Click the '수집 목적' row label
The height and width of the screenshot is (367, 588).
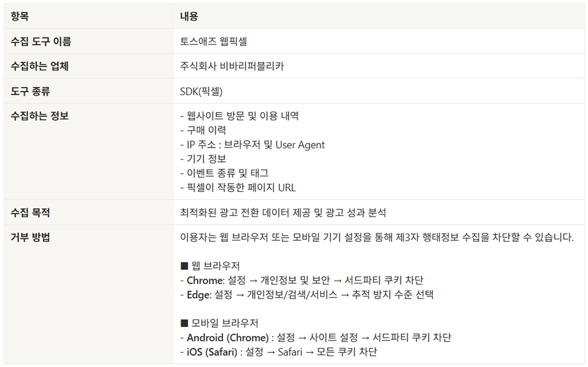30,212
